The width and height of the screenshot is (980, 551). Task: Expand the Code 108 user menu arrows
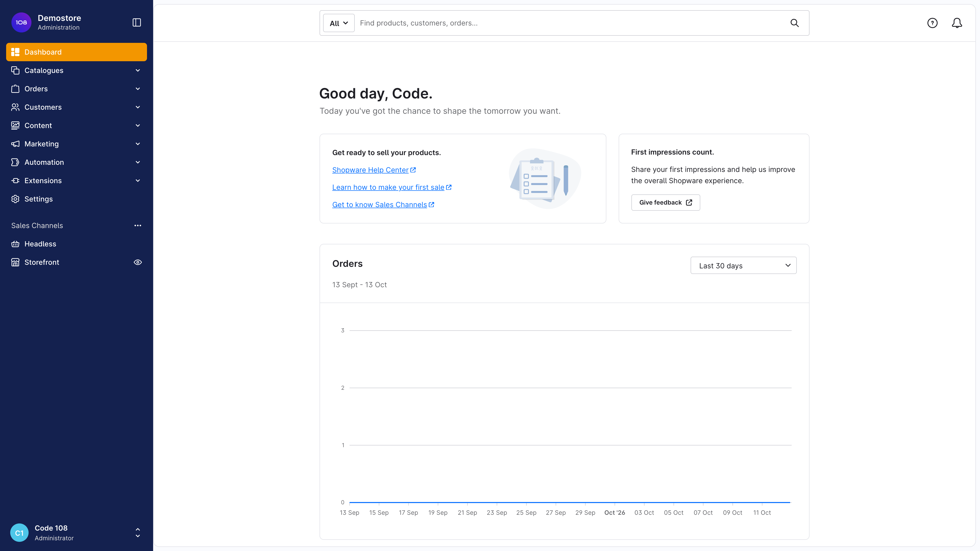point(138,533)
